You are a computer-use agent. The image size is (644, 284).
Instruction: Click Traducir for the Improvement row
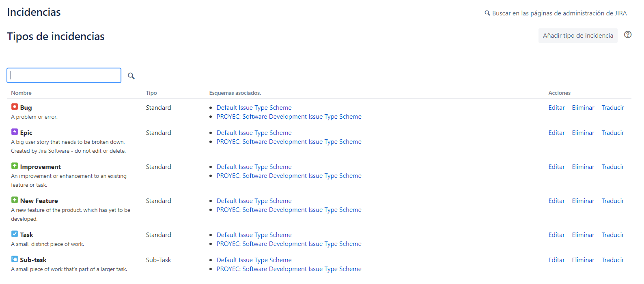click(x=613, y=167)
